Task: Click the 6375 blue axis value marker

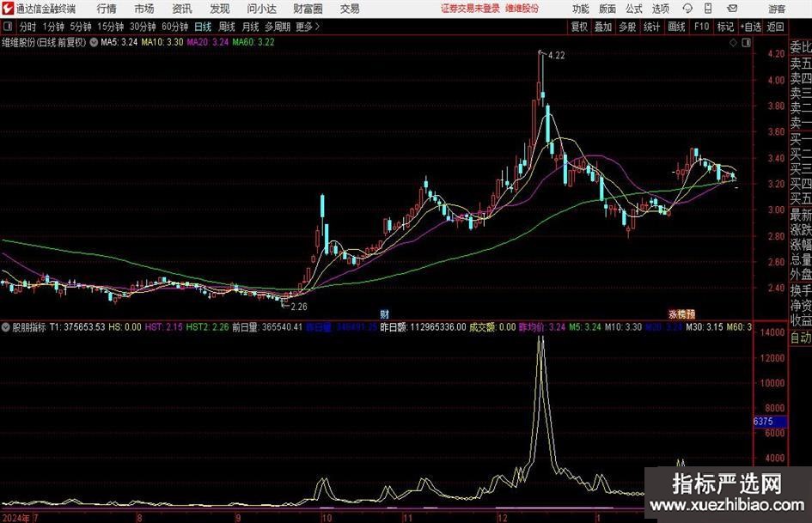Action: click(770, 422)
